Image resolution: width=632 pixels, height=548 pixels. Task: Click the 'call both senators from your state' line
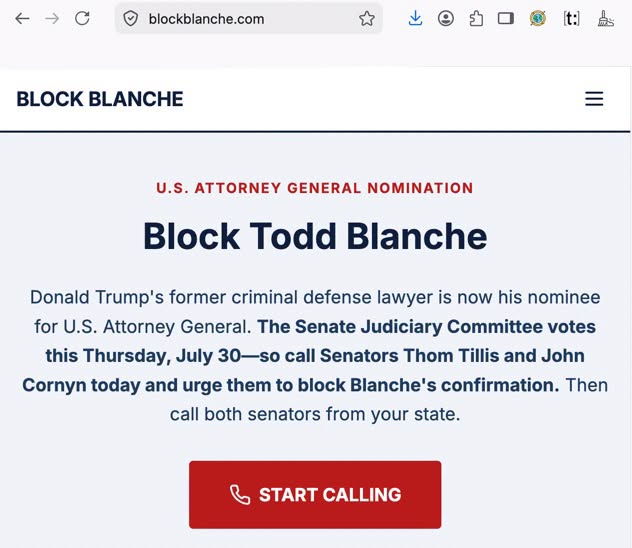(315, 414)
